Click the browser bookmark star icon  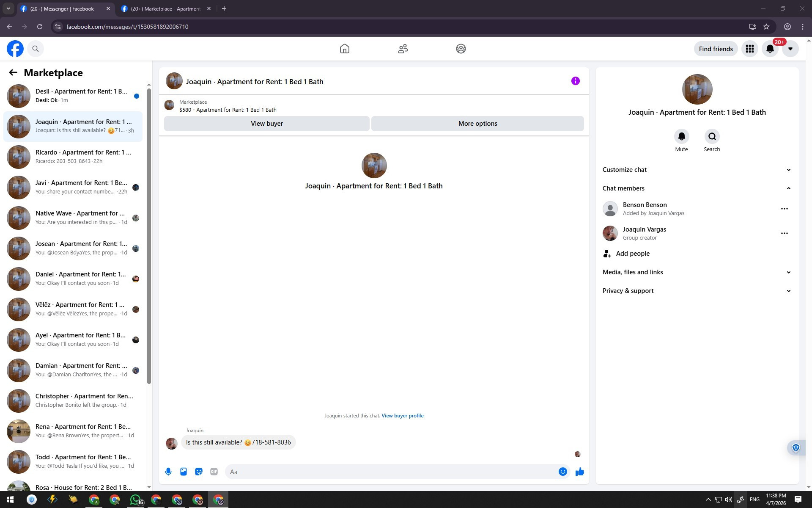[766, 27]
